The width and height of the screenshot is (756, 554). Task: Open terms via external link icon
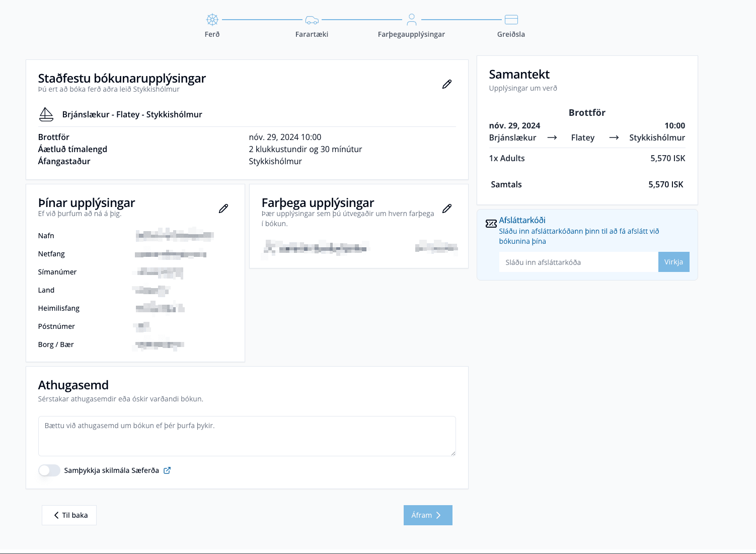click(167, 470)
